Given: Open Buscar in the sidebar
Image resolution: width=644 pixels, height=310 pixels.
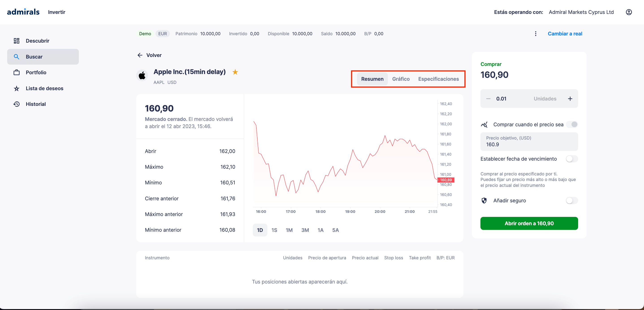Looking at the screenshot, I should (x=43, y=57).
